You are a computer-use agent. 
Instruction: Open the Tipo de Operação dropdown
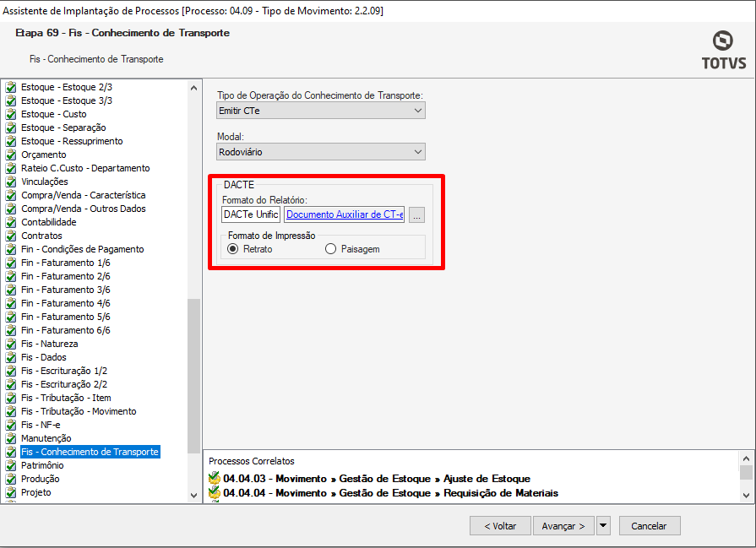pyautogui.click(x=321, y=111)
